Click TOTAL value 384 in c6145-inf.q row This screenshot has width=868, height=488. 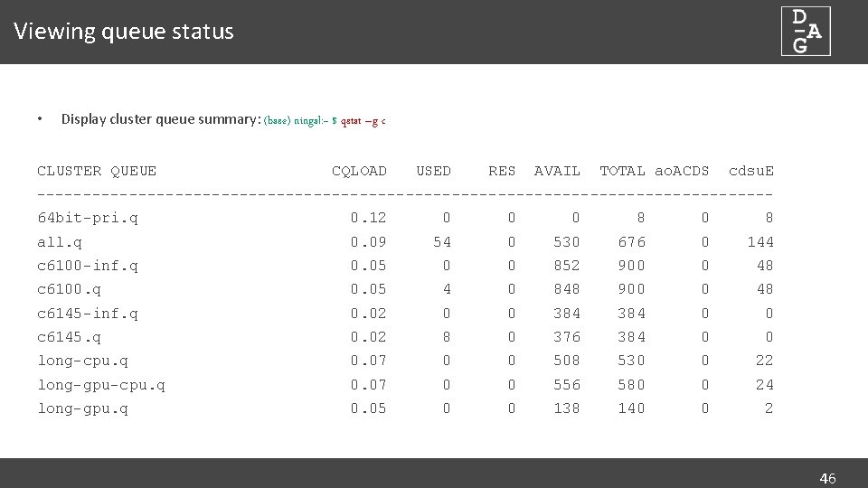click(632, 314)
